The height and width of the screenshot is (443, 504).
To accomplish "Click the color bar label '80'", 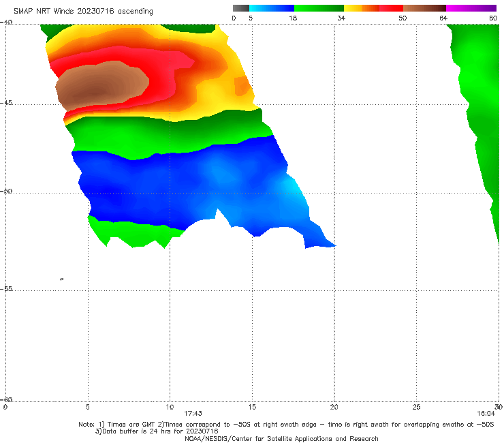I will pos(493,18).
